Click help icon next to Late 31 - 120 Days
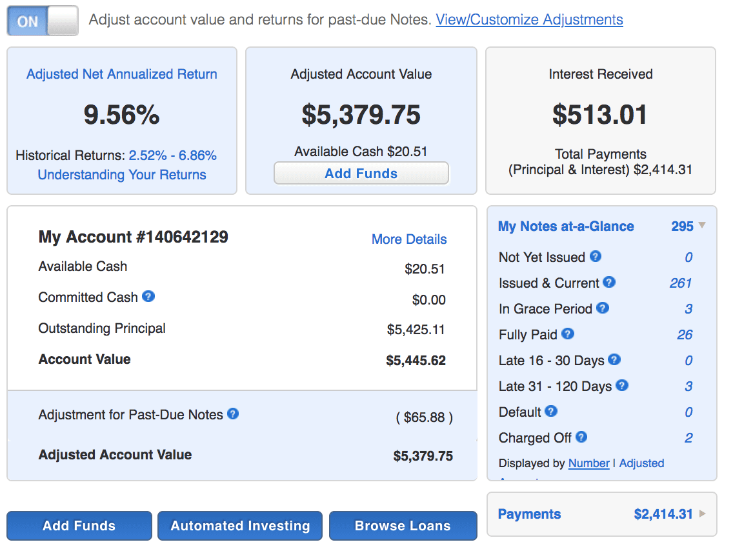Screen dimensions: 733x560 [622, 385]
